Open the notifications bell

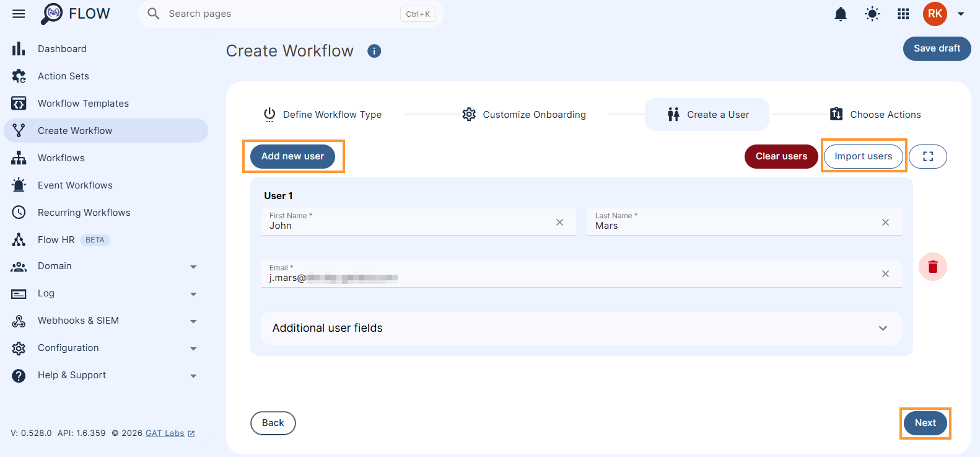tap(841, 14)
